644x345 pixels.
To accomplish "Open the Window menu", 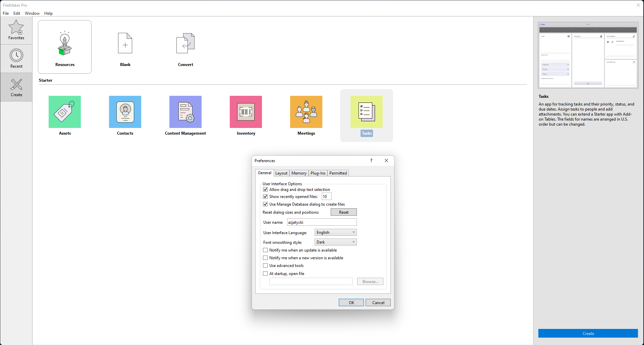I will coord(32,13).
